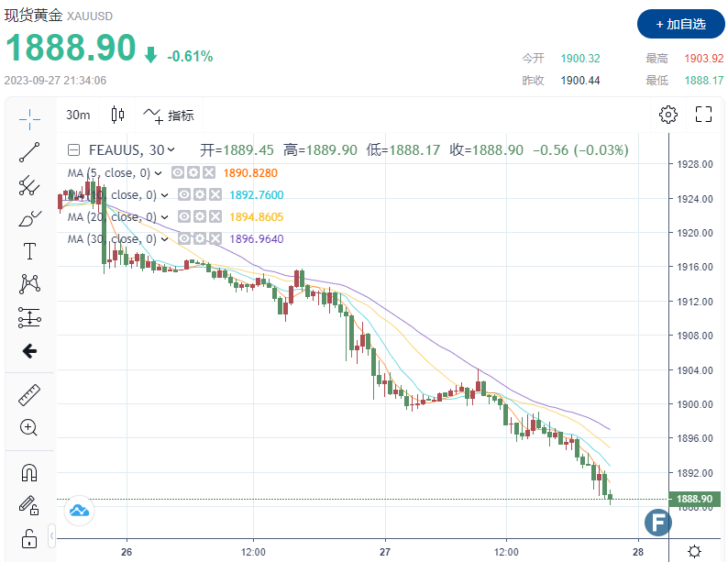Screen dimensions: 728x562
Task: Click the + 加自选 button
Action: click(x=680, y=24)
